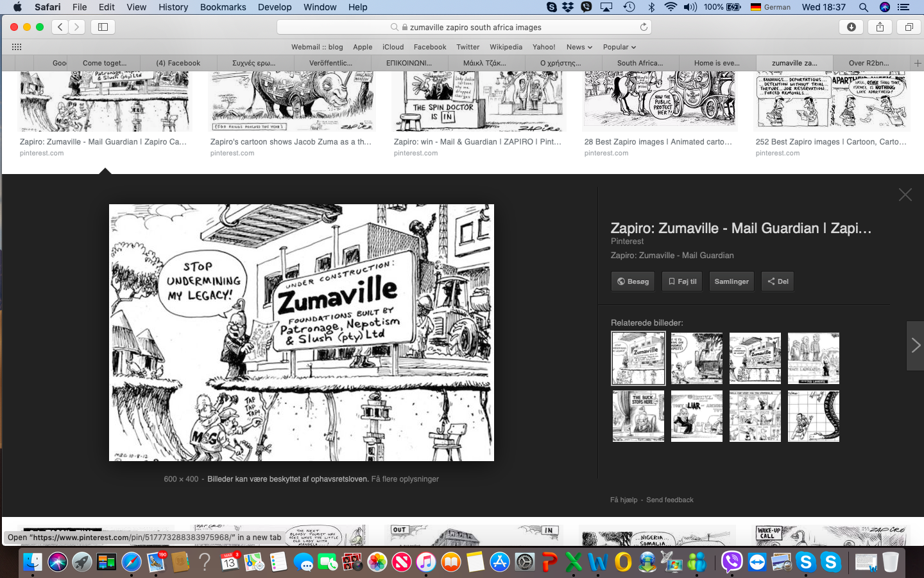Click the Få hjælp link
924x578 pixels.
pyautogui.click(x=624, y=500)
